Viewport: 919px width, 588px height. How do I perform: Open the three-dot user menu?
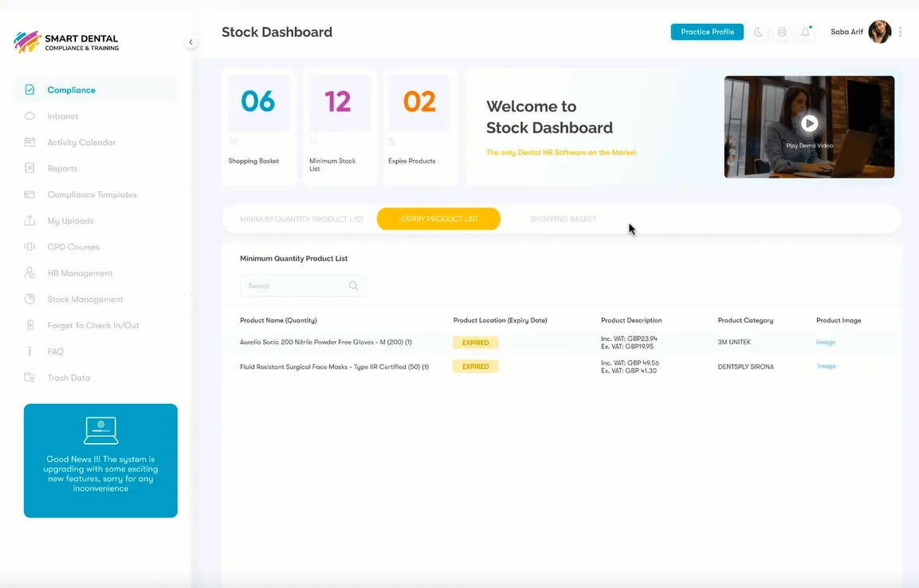point(900,32)
